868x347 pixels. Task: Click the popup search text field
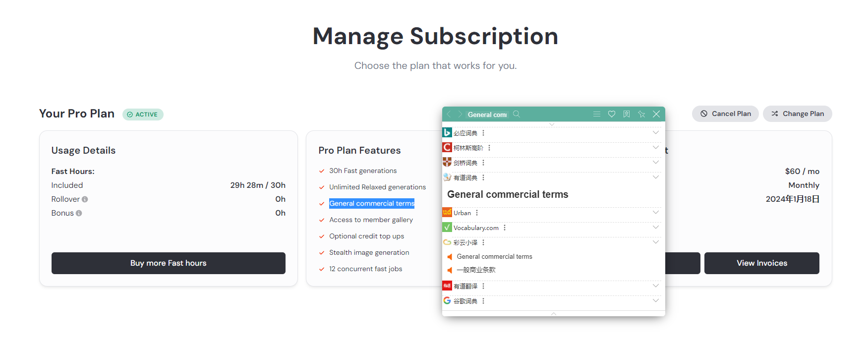[x=487, y=115]
